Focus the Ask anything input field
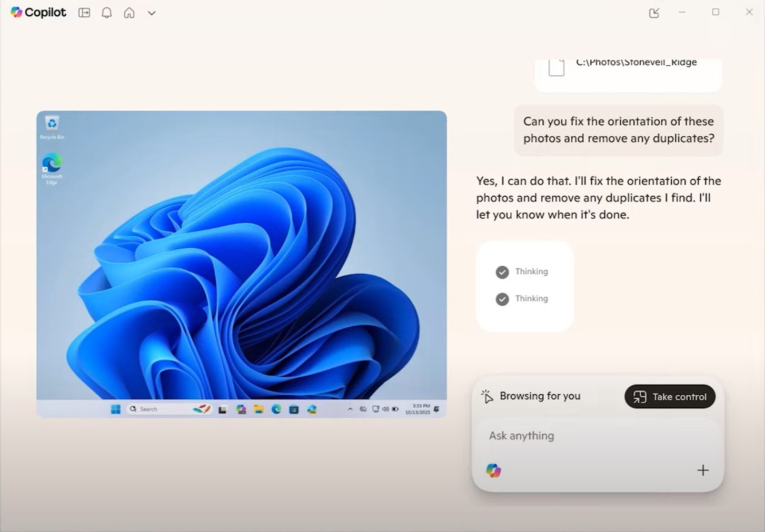Viewport: 765px width, 532px height. [x=598, y=436]
